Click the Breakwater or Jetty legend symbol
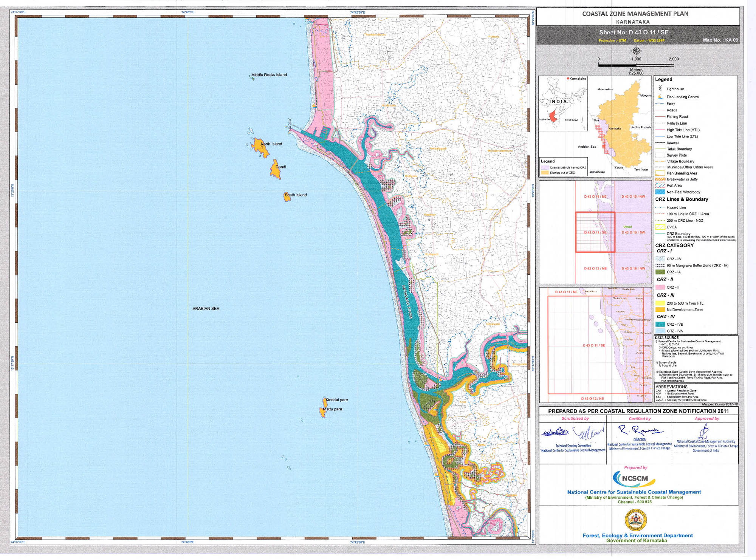 coord(660,179)
